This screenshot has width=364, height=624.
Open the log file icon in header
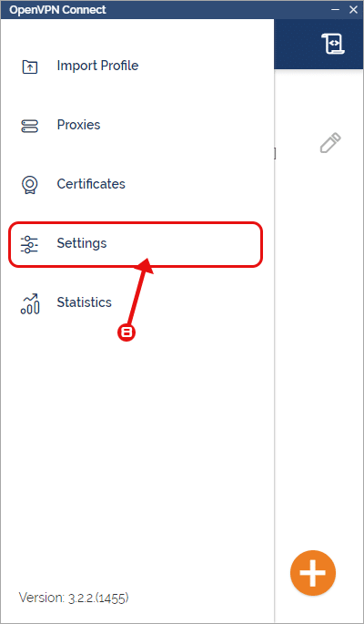pos(333,44)
